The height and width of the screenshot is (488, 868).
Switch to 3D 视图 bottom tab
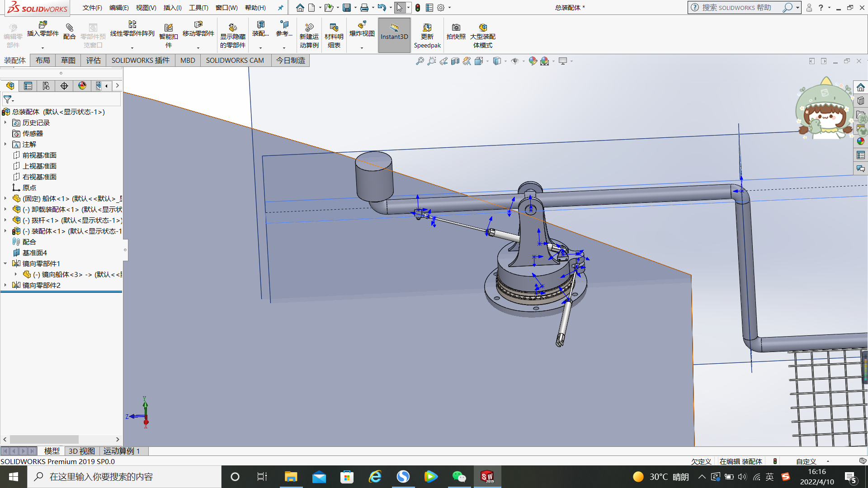point(81,451)
